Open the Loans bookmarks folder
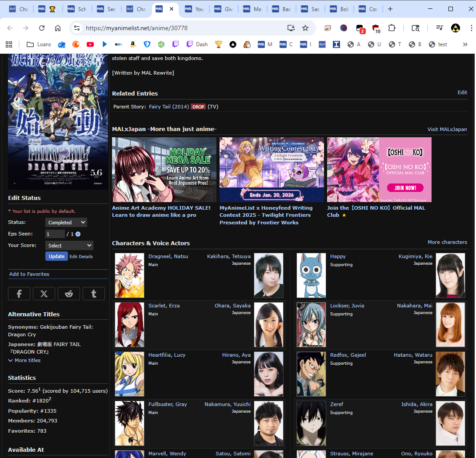This screenshot has height=458, width=476. tap(39, 44)
